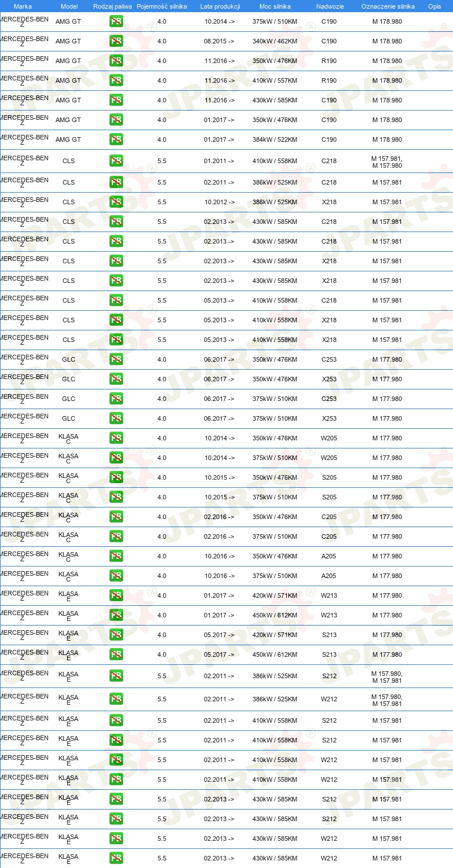Image resolution: width=453 pixels, height=868 pixels.
Task: Click fuel icon in KLASA E 420kW S213 row
Action: coord(116,635)
